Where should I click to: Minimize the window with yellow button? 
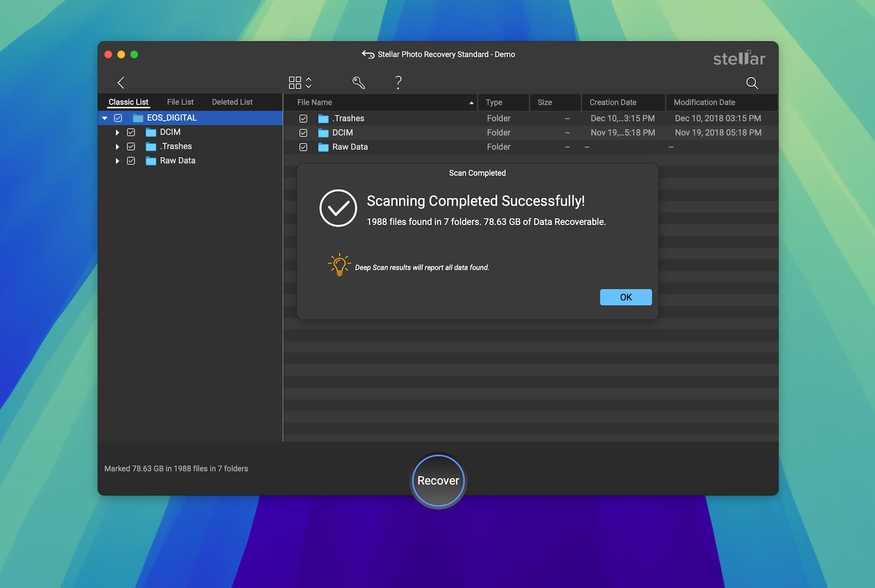(x=121, y=54)
